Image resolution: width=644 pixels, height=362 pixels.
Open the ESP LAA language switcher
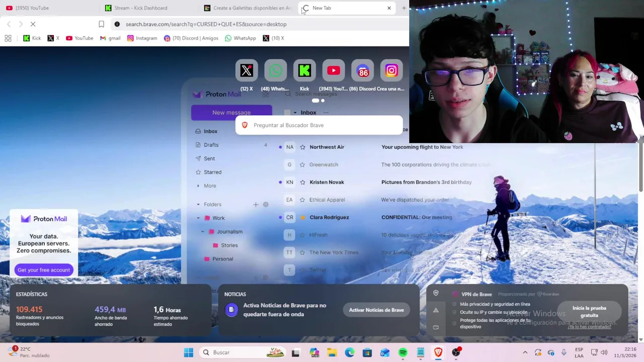pos(579,352)
